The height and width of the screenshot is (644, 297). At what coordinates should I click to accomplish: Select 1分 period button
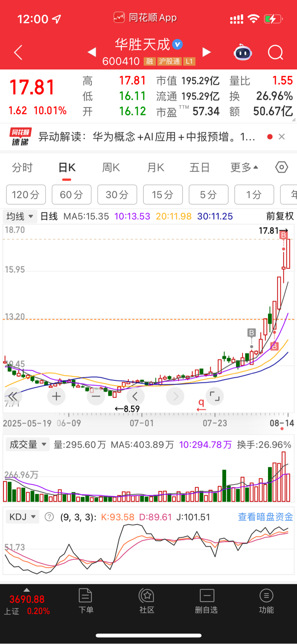(254, 194)
